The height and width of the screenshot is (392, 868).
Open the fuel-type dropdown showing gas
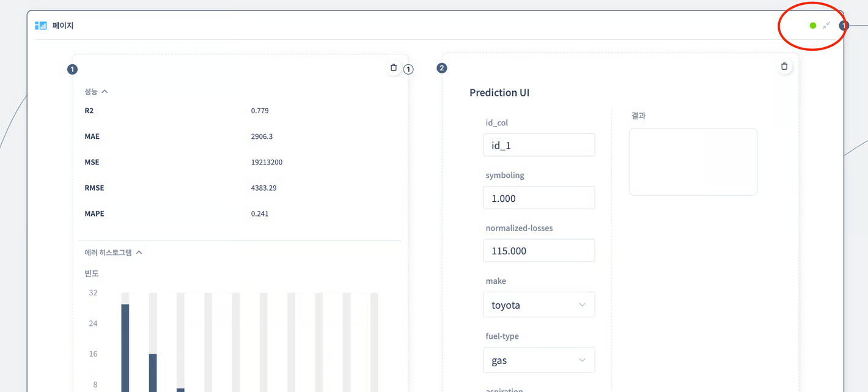point(539,360)
